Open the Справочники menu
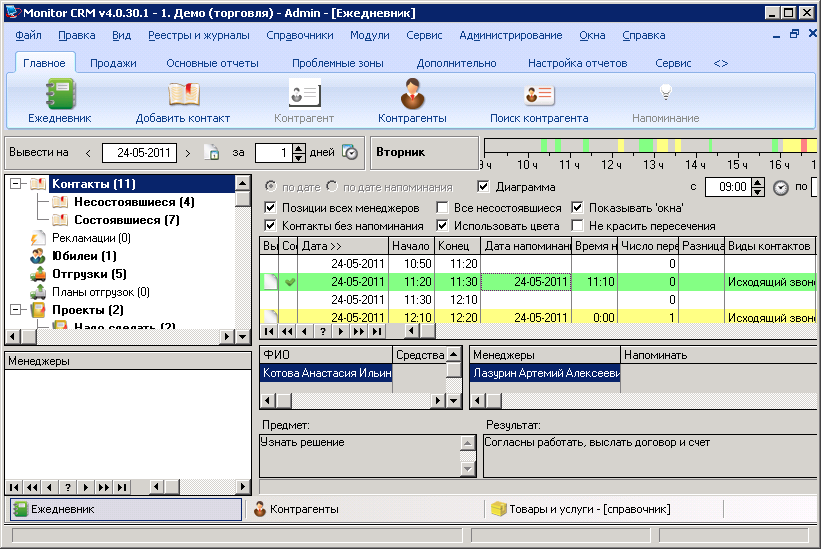This screenshot has height=549, width=821. 299,35
